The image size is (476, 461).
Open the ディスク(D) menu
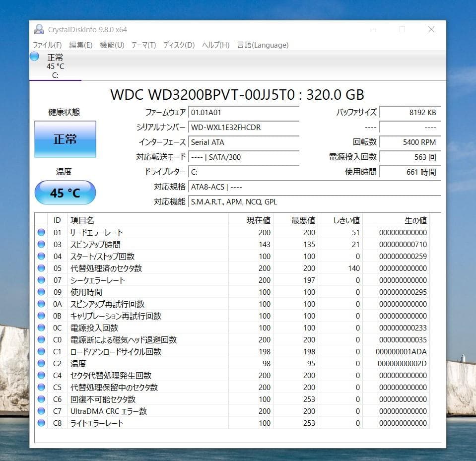pyautogui.click(x=179, y=45)
